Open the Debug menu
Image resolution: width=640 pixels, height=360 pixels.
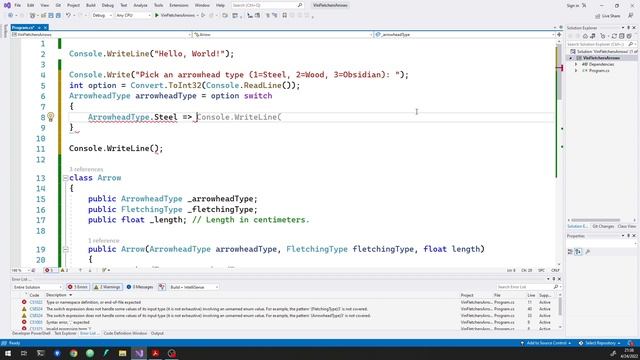tap(108, 5)
